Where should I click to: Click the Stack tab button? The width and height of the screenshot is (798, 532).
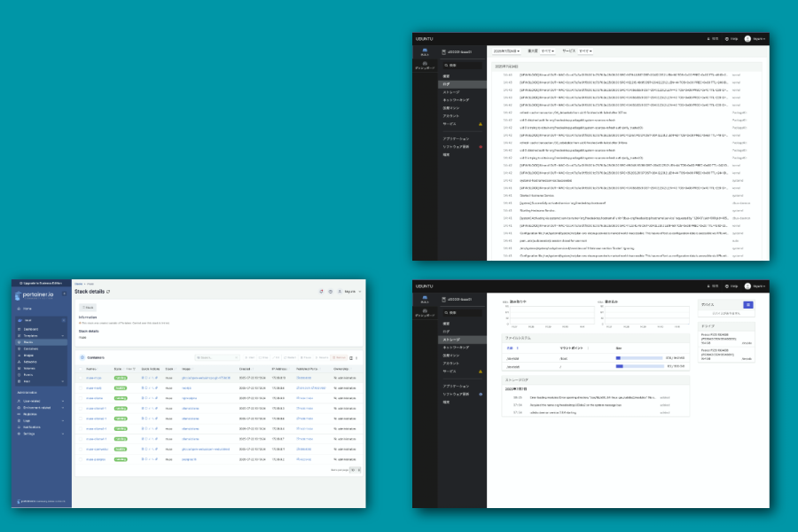tap(88, 308)
